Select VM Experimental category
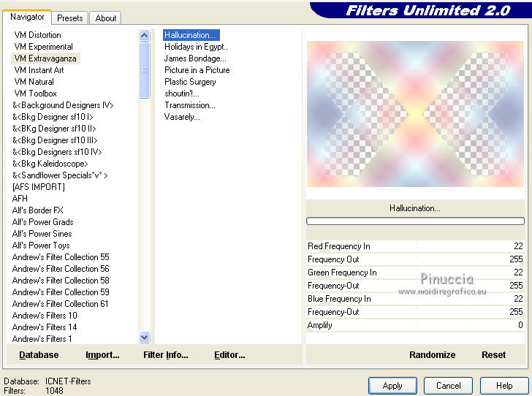The width and height of the screenshot is (532, 396). tap(43, 47)
